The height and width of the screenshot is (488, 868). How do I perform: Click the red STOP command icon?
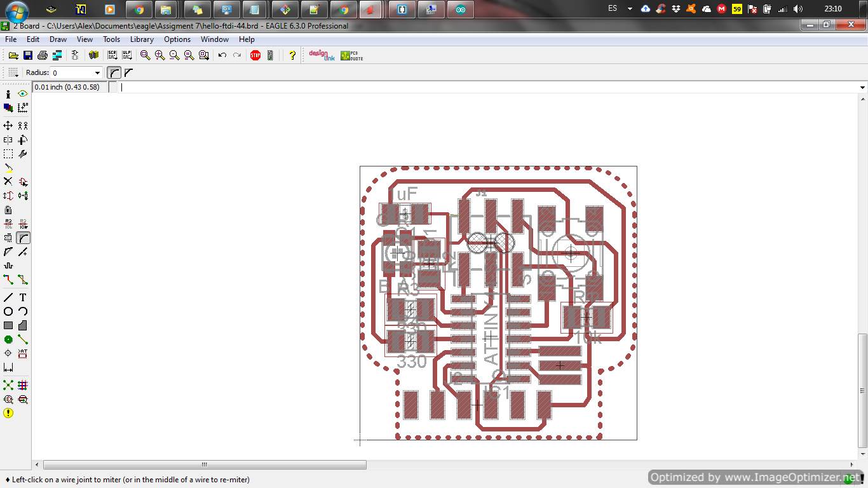[x=255, y=55]
